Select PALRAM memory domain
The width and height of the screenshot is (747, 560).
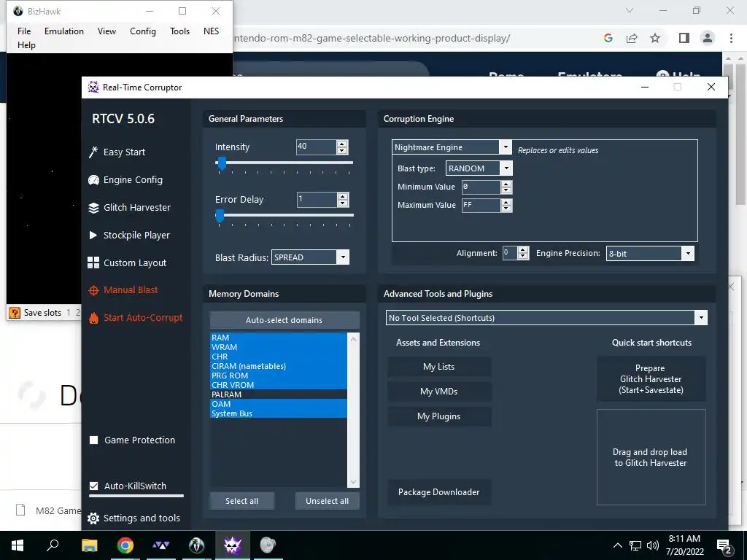click(x=278, y=394)
